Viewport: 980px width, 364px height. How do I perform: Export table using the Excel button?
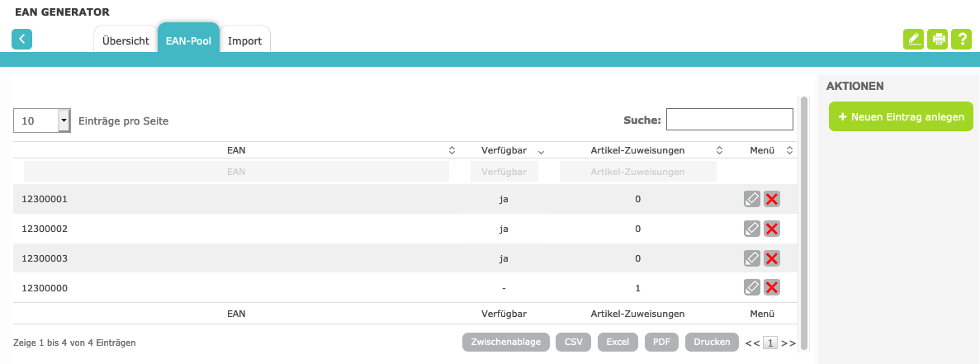click(618, 342)
